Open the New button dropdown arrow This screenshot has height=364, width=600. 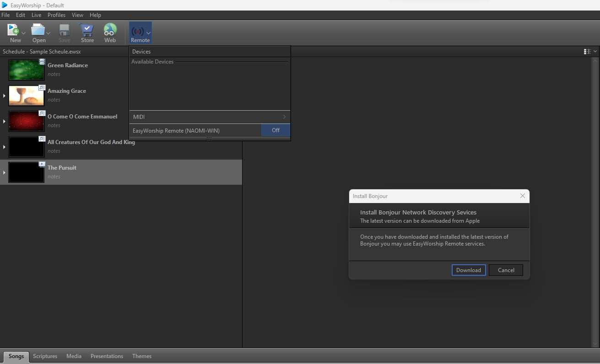(x=23, y=33)
